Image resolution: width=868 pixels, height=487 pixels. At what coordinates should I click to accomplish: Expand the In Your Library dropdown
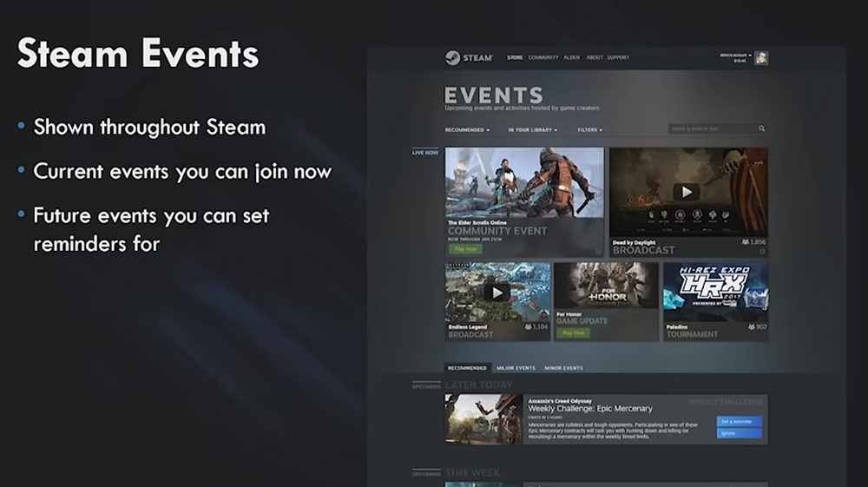[532, 130]
